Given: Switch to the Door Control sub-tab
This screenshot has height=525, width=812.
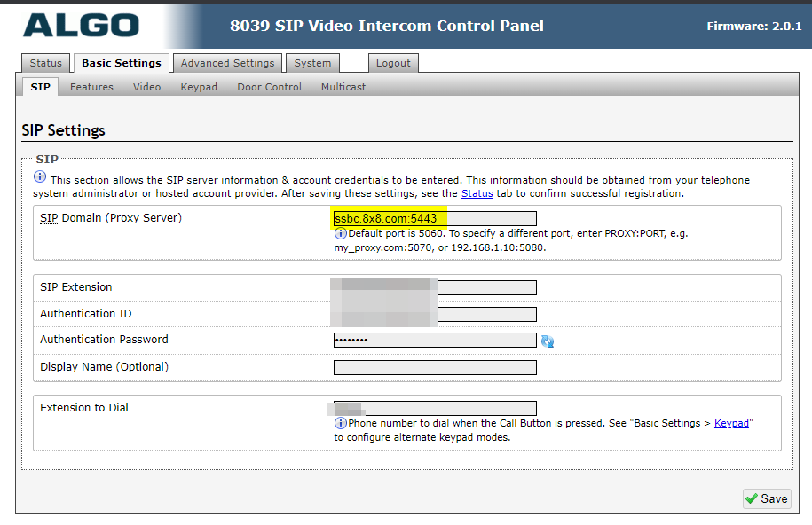Looking at the screenshot, I should click(x=269, y=87).
